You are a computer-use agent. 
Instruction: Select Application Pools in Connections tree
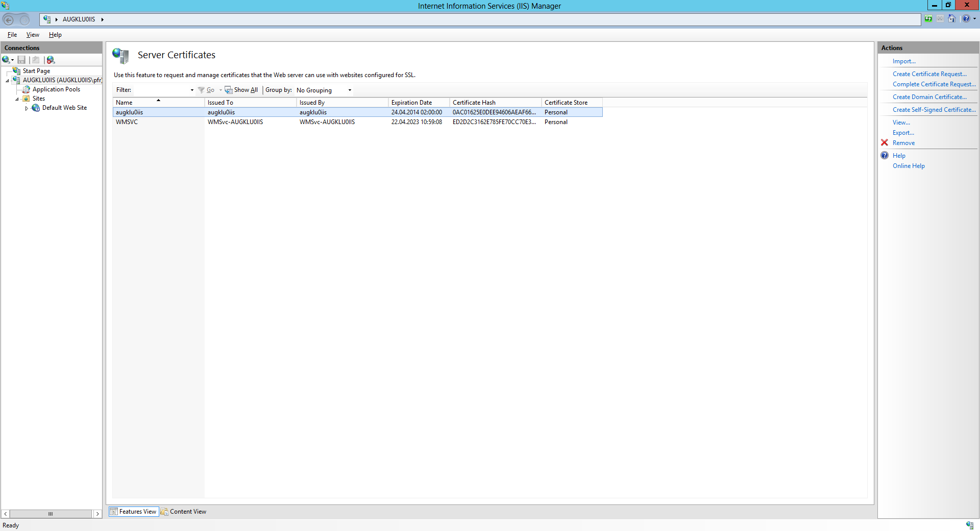(56, 89)
